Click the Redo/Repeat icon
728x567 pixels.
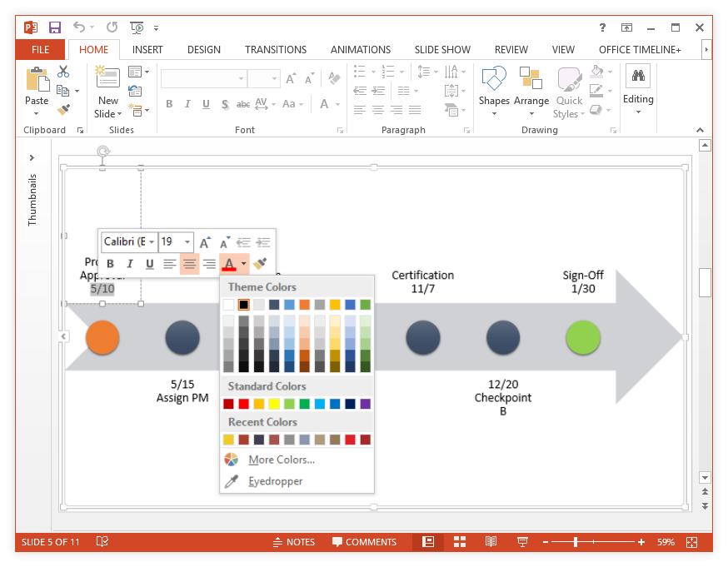tap(112, 27)
